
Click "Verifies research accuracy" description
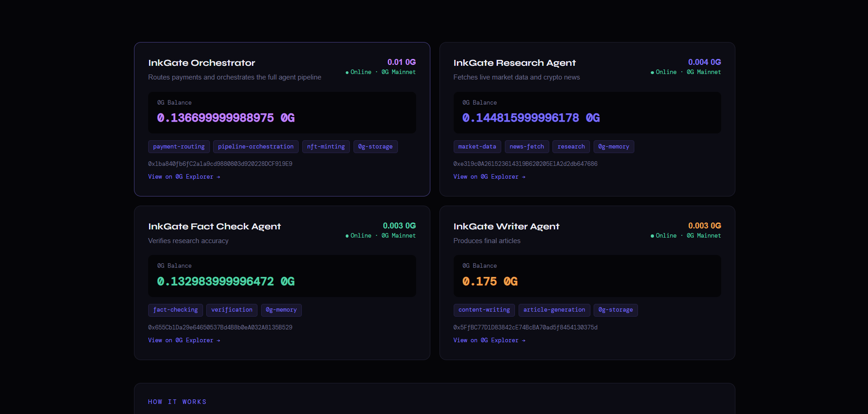point(188,241)
